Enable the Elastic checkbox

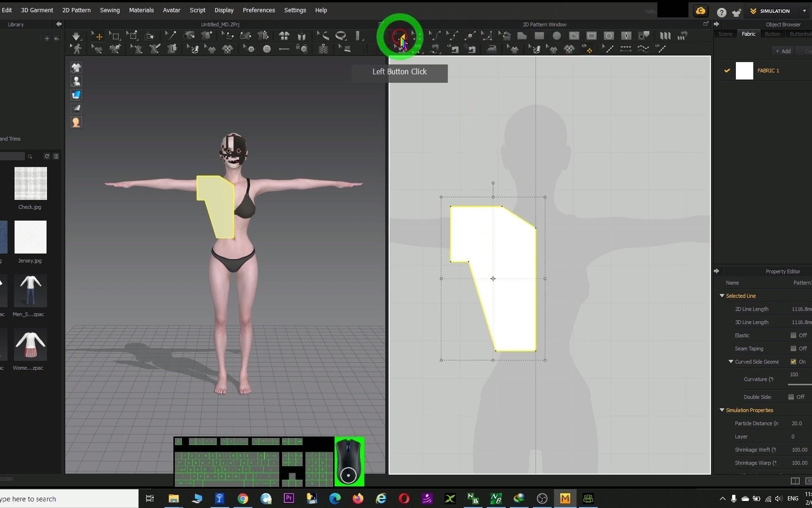pos(793,335)
